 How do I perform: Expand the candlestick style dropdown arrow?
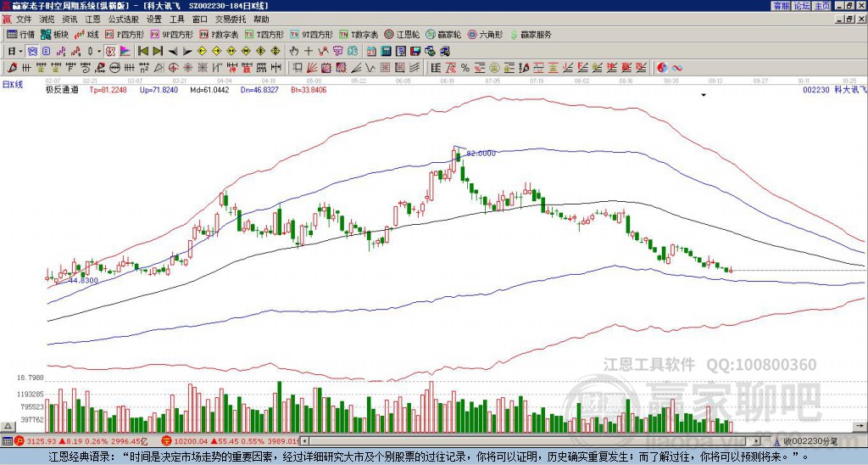(x=98, y=52)
